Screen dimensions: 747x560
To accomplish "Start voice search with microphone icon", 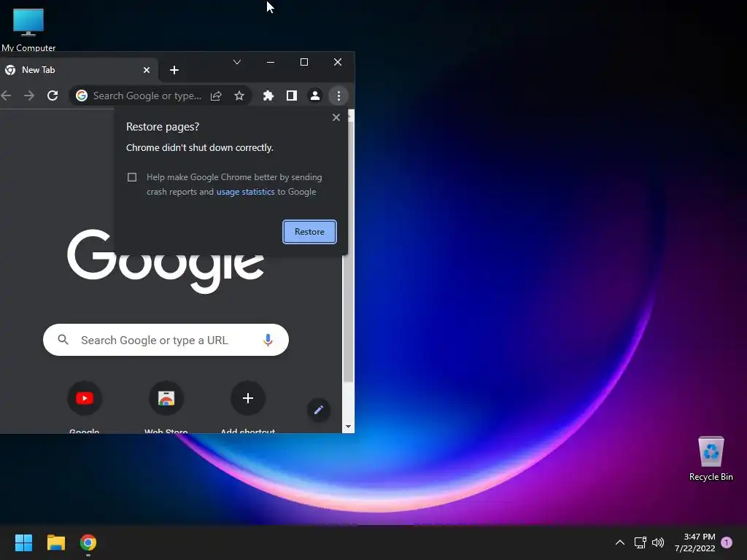I will (x=268, y=340).
